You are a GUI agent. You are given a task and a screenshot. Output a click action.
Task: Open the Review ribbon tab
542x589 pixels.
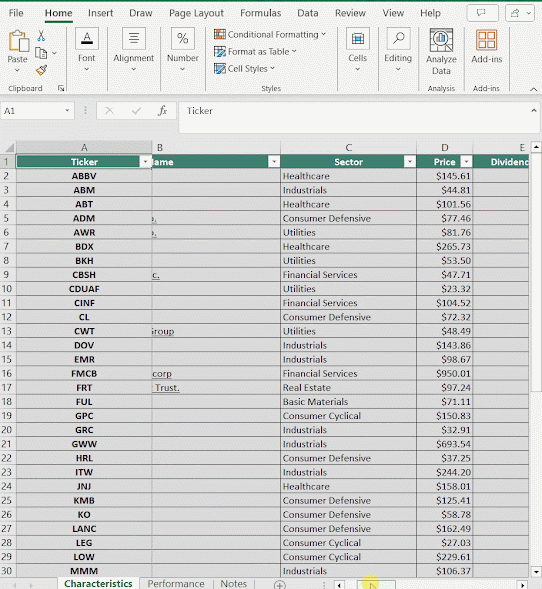(x=350, y=13)
